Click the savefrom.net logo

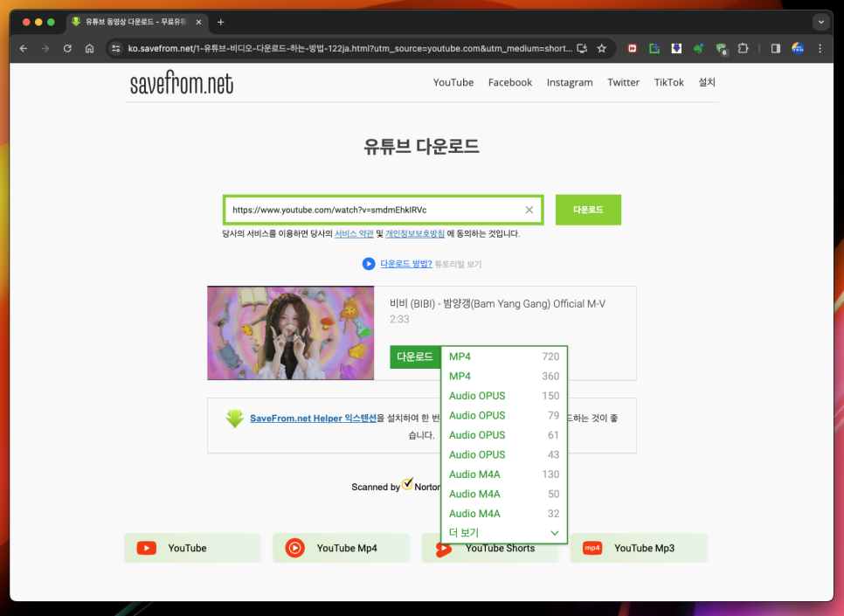(182, 83)
